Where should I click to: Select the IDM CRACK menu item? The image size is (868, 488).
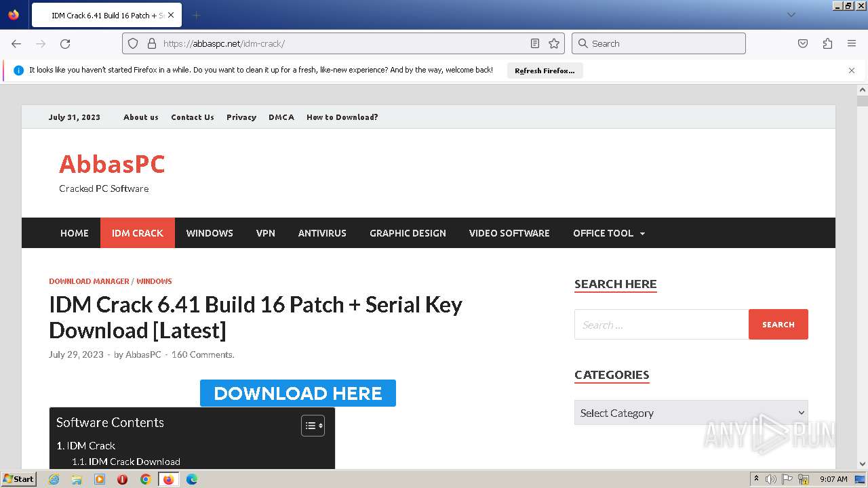[138, 232]
